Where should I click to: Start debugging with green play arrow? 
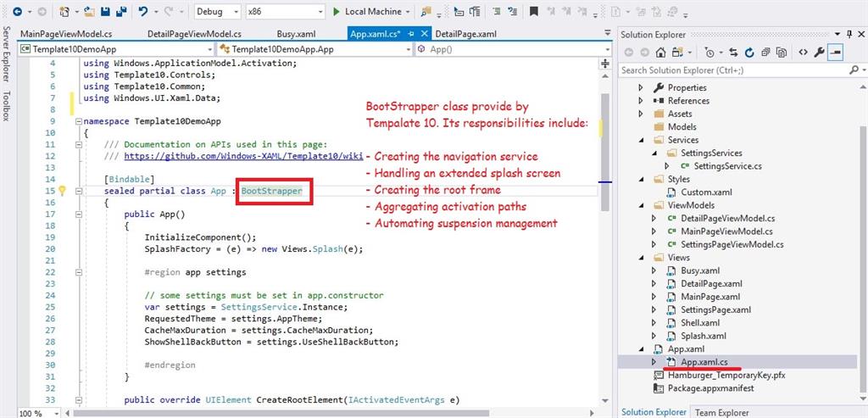tap(337, 11)
